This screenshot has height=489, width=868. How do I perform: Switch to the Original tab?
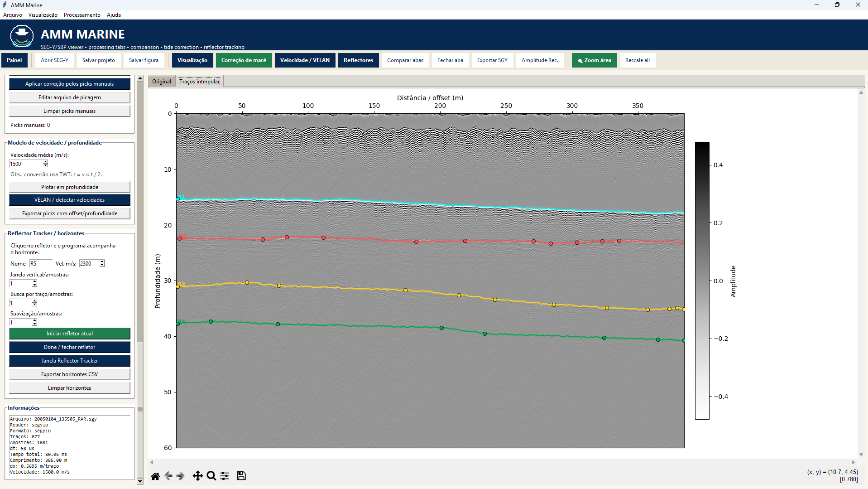pyautogui.click(x=162, y=82)
